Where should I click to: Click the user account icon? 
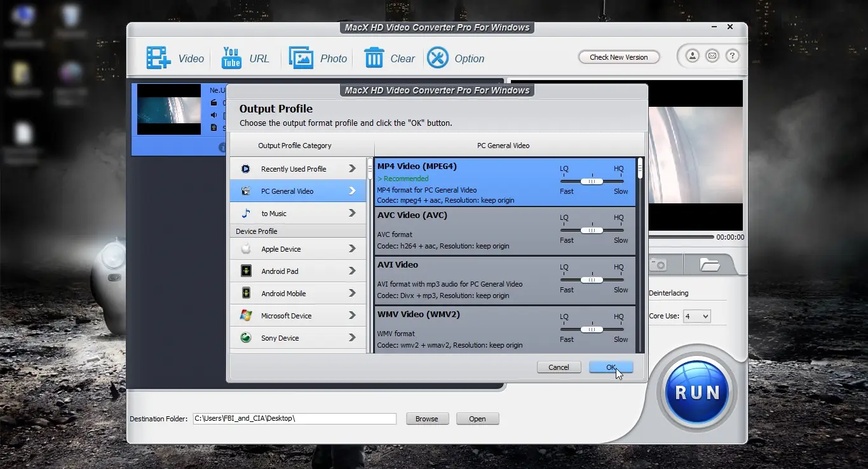coord(693,56)
